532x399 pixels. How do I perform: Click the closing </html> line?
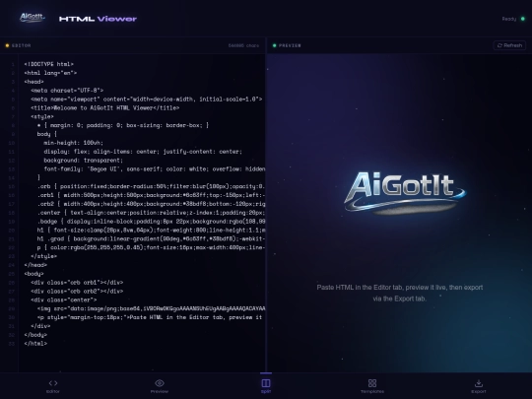pos(35,344)
